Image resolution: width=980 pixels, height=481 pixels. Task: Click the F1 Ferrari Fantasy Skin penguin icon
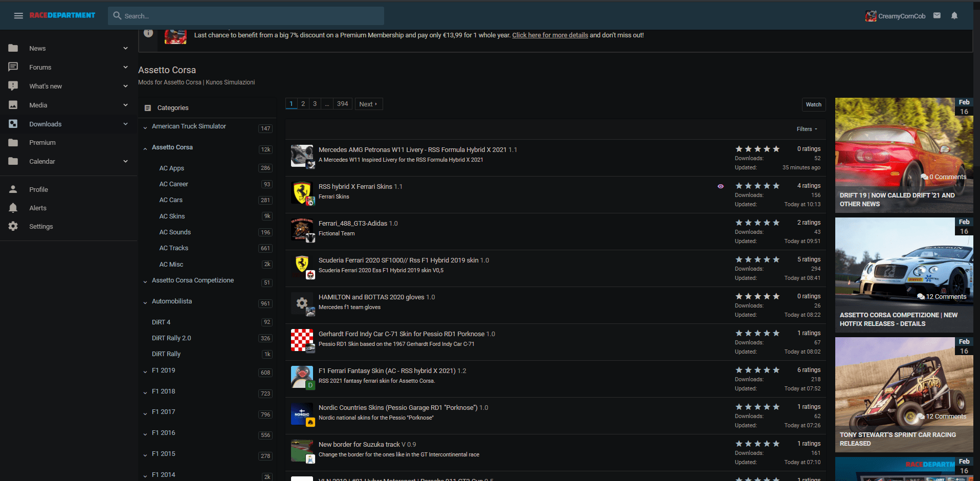302,377
